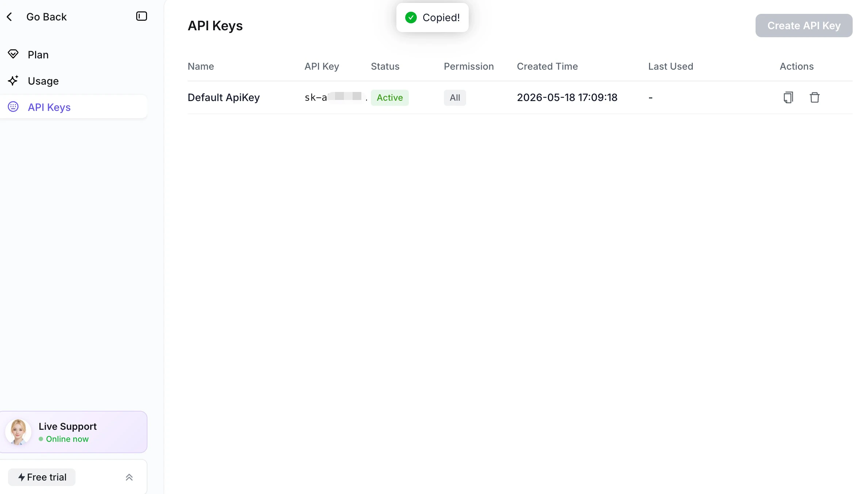The width and height of the screenshot is (868, 494).
Task: Delete the Default ApiKey with trash icon
Action: pyautogui.click(x=815, y=97)
